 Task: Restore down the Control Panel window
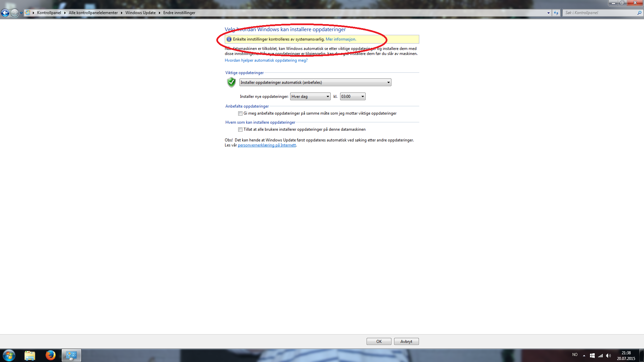click(x=622, y=3)
